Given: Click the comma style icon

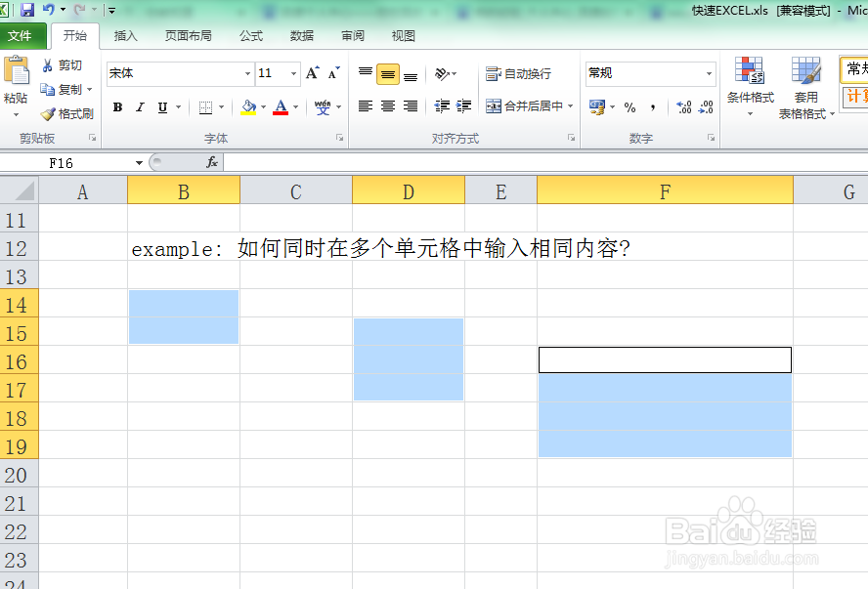Looking at the screenshot, I should point(653,107).
